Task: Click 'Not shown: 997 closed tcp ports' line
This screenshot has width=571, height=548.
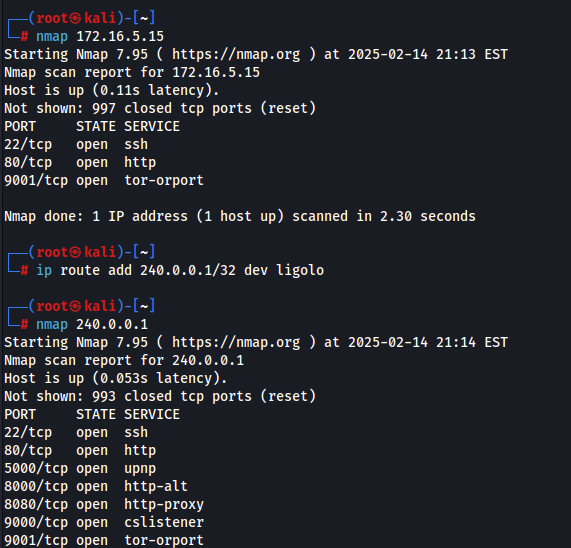Action: pyautogui.click(x=160, y=109)
